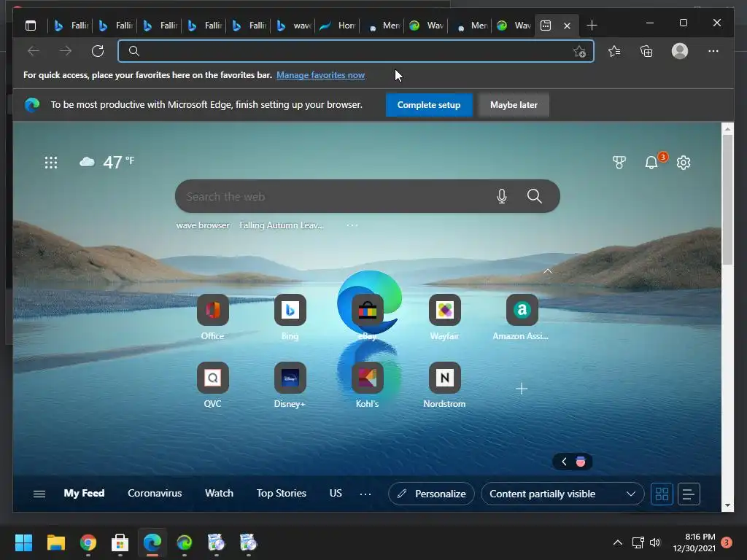Open the user profile avatar
This screenshot has height=560, width=747.
[680, 51]
